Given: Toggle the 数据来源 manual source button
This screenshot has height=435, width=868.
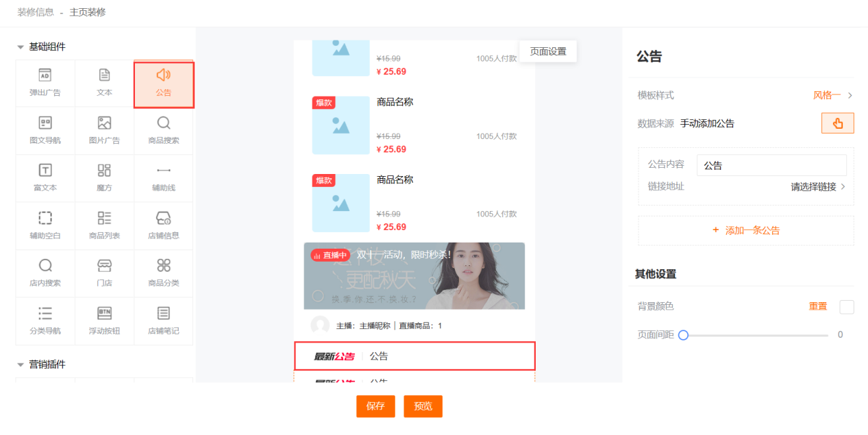Looking at the screenshot, I should (x=837, y=123).
